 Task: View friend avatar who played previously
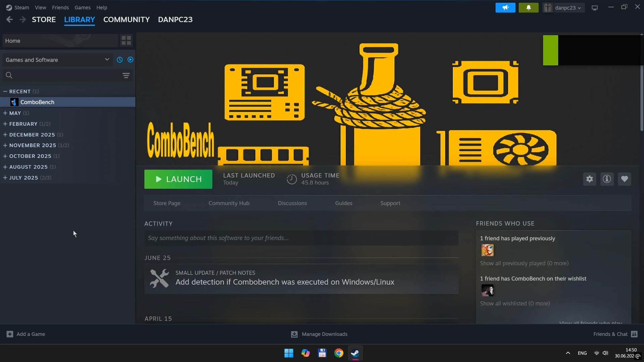487,250
